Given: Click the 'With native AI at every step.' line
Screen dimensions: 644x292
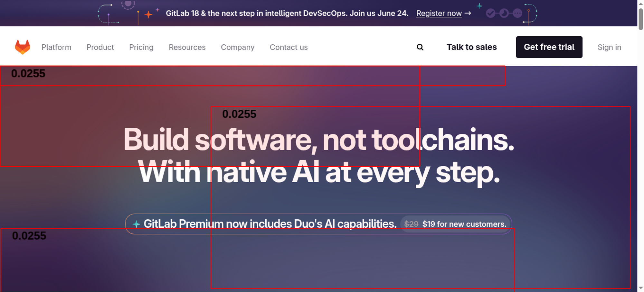Looking at the screenshot, I should (319, 172).
